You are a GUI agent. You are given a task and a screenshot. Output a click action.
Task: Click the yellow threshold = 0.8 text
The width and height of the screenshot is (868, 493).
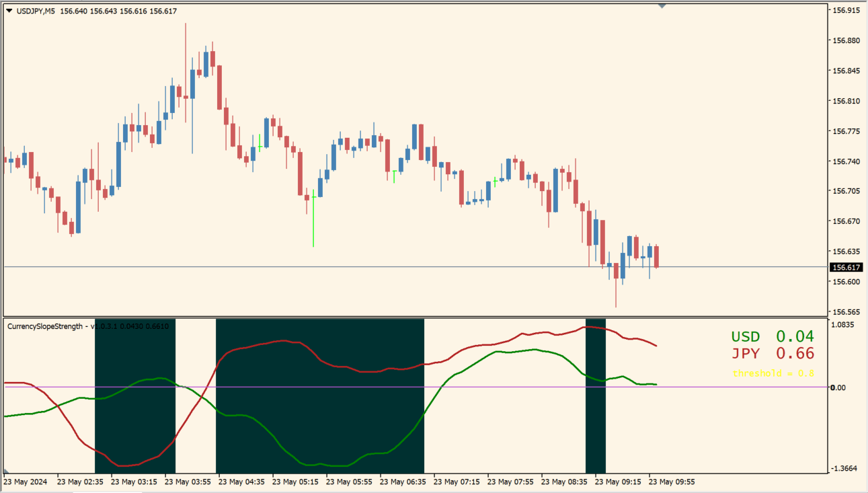pyautogui.click(x=773, y=373)
